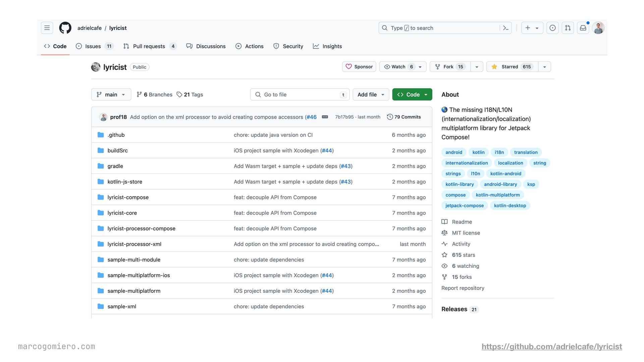This screenshot has width=644, height=362.
Task: Open the green Code clone dropdown
Action: (412, 95)
